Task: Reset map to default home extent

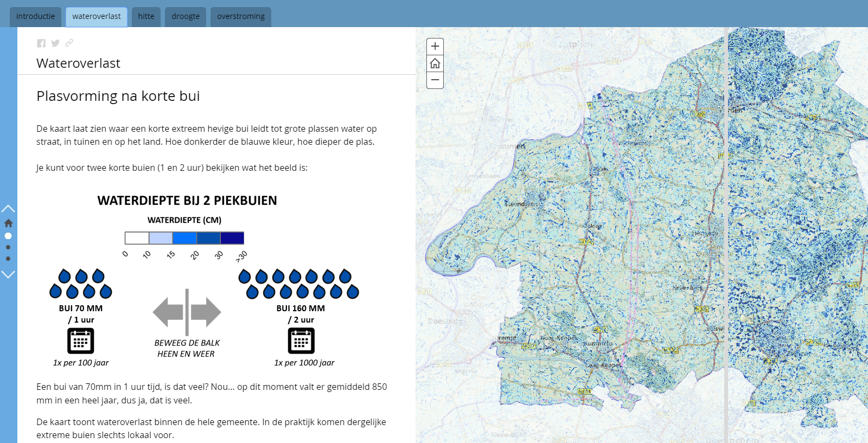Action: [x=435, y=63]
